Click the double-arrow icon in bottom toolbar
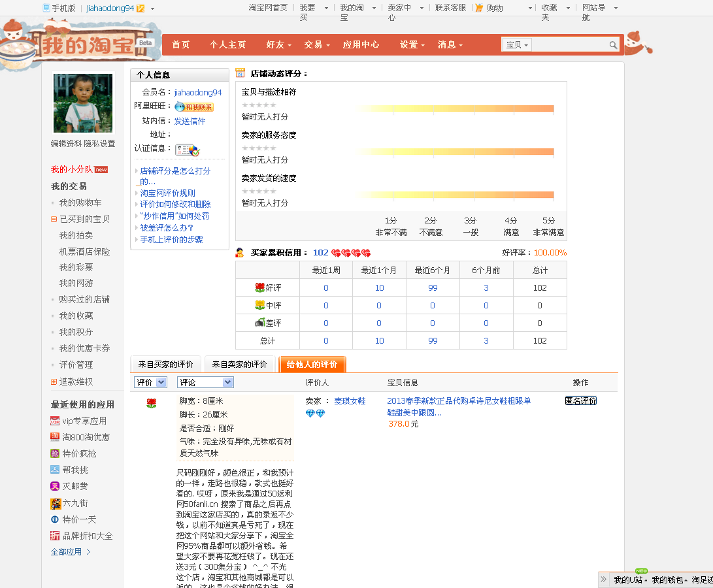 point(603,580)
